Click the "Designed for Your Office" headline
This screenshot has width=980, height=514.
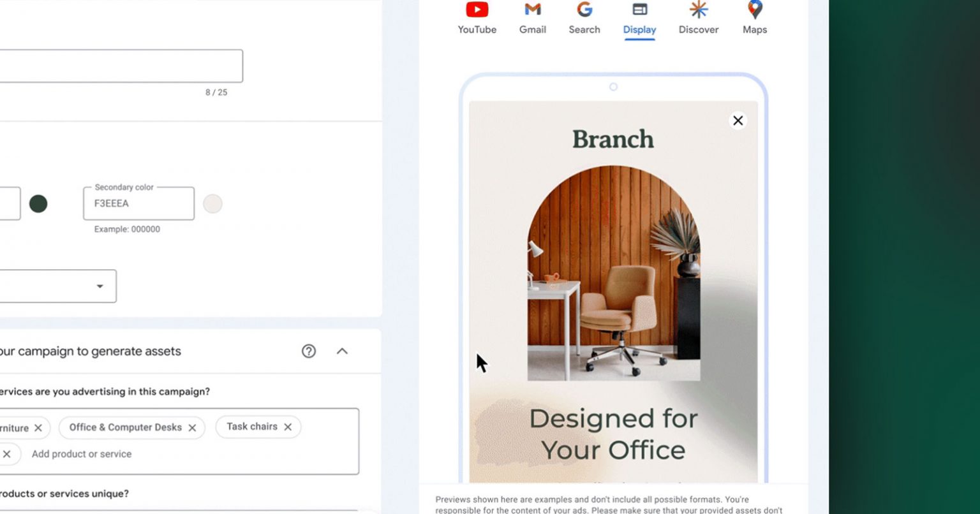coord(613,434)
